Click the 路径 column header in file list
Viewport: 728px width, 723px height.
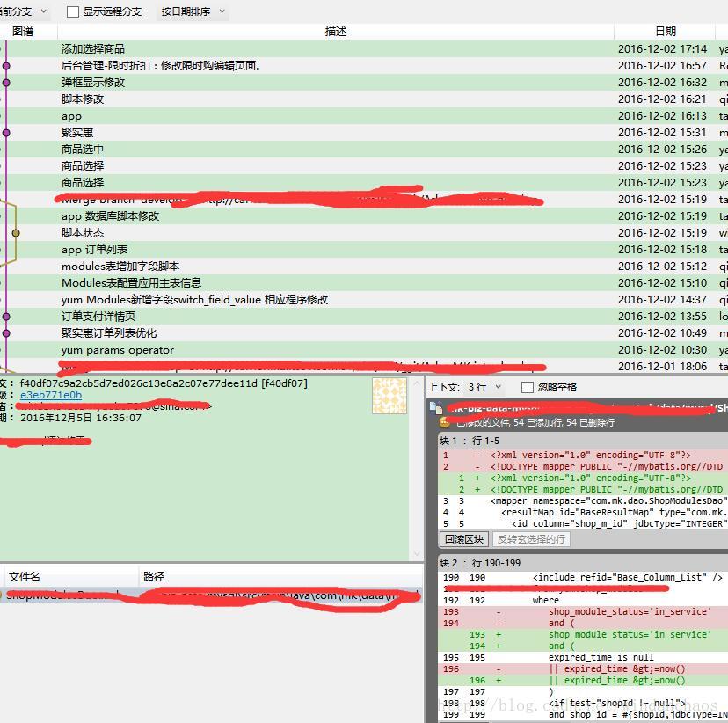(154, 577)
